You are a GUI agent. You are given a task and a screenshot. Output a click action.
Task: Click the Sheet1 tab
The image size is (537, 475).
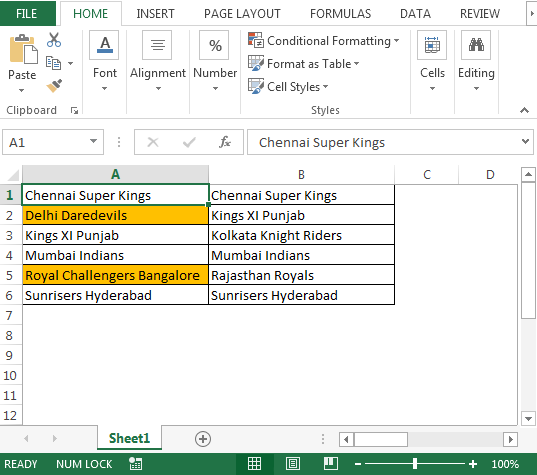[129, 438]
